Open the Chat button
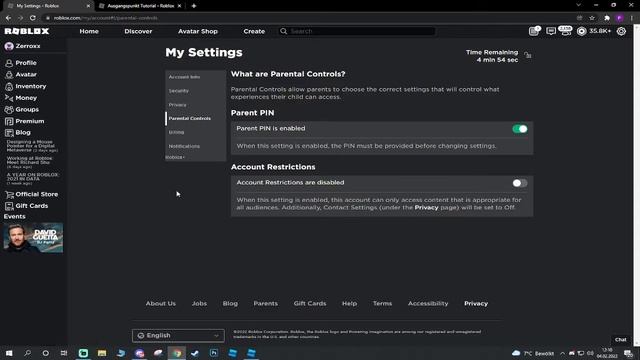Viewport: 640px width, 360px height. click(621, 340)
